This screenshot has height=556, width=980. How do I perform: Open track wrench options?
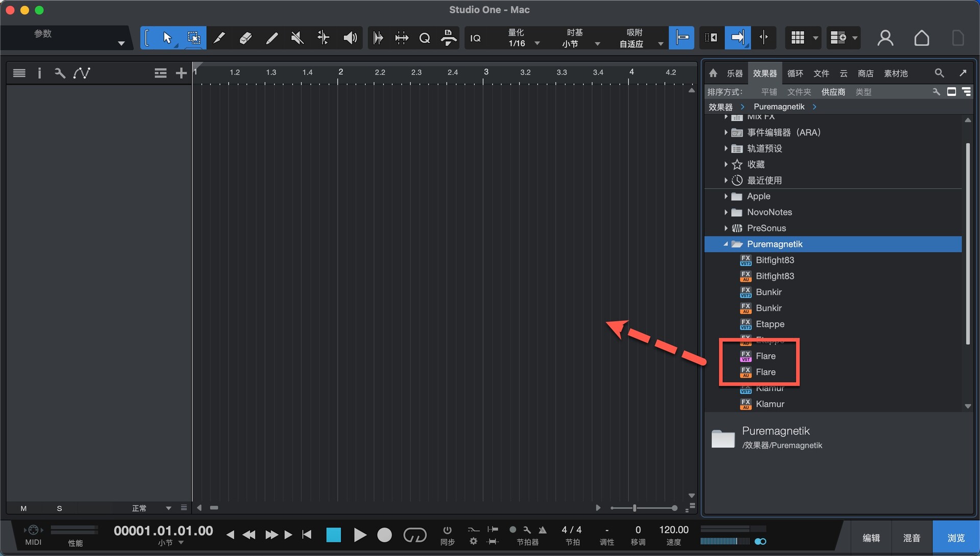(60, 73)
